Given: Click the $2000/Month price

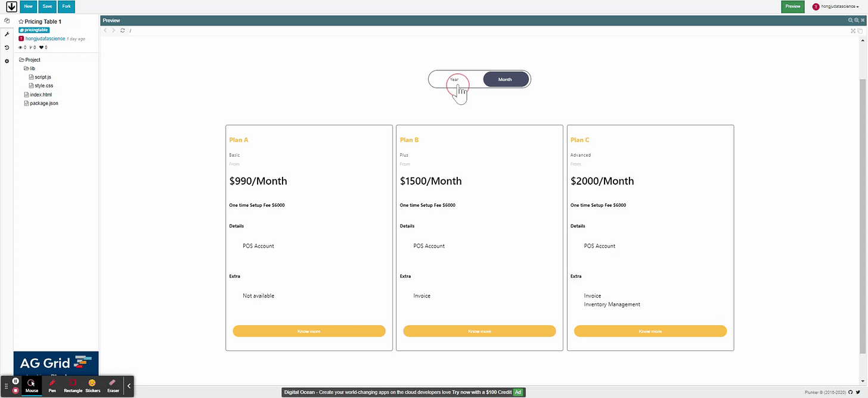Looking at the screenshot, I should pyautogui.click(x=602, y=181).
